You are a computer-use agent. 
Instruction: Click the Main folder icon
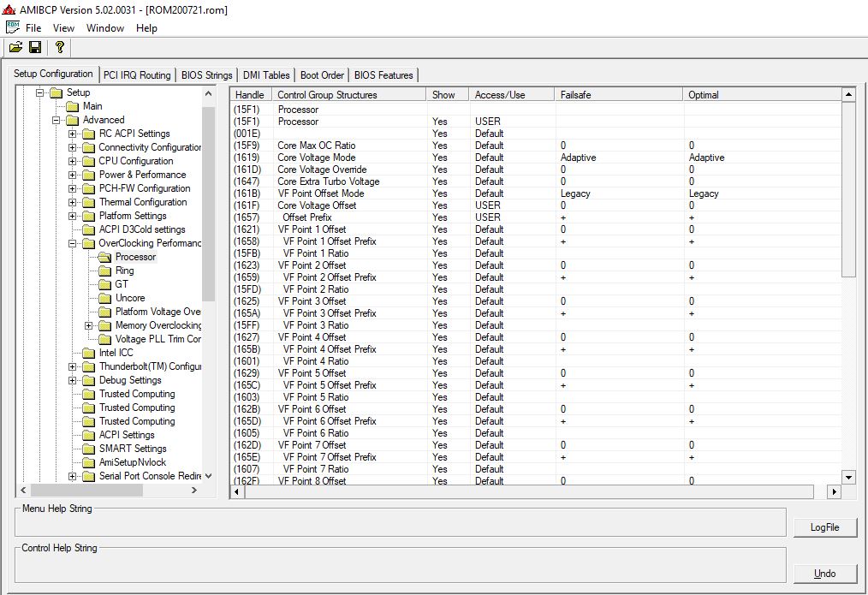click(x=72, y=106)
